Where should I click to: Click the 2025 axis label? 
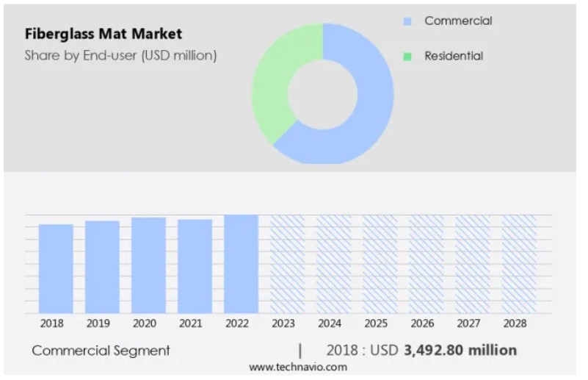[376, 323]
